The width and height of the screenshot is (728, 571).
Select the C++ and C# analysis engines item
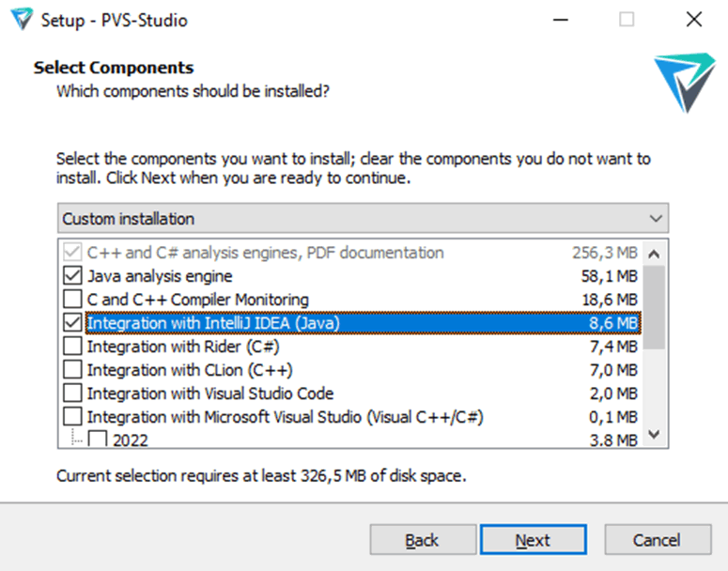[x=265, y=253]
